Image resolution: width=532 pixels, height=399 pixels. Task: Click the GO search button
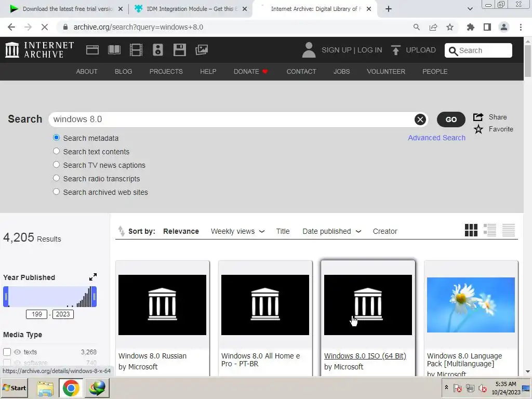click(x=451, y=119)
